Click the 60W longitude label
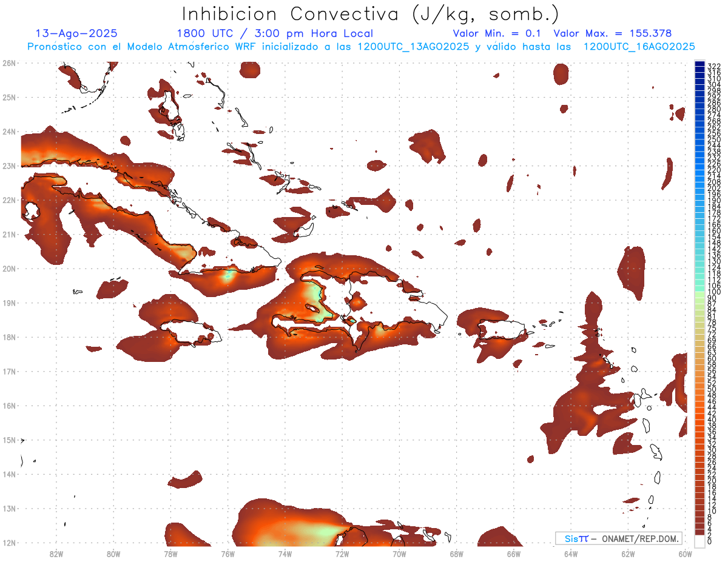 coord(685,554)
